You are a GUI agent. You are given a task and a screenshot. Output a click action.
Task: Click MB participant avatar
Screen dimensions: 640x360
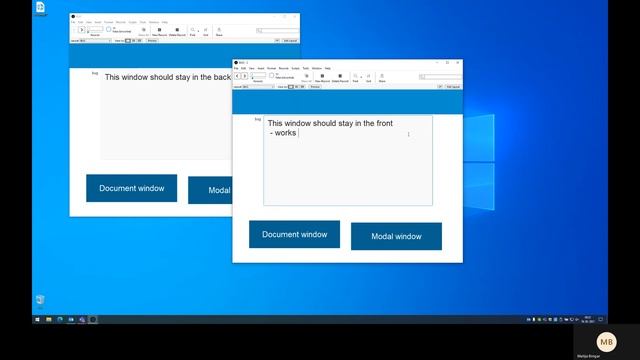click(606, 342)
